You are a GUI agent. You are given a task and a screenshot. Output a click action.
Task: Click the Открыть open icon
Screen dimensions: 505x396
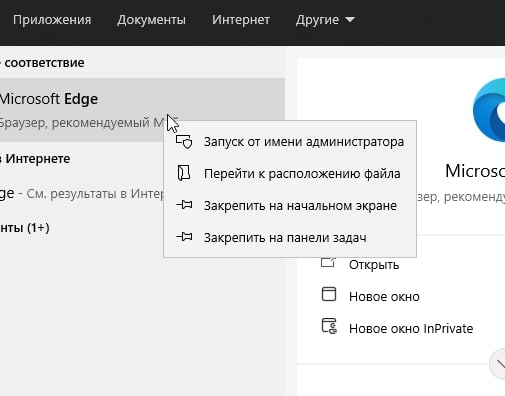[x=328, y=262]
